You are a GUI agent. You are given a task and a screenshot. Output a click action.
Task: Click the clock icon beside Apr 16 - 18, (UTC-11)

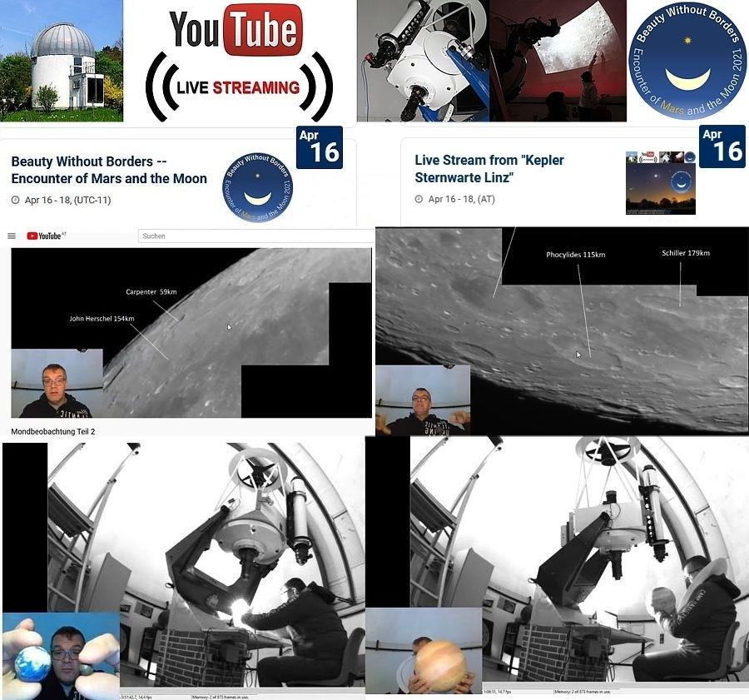coord(16,201)
